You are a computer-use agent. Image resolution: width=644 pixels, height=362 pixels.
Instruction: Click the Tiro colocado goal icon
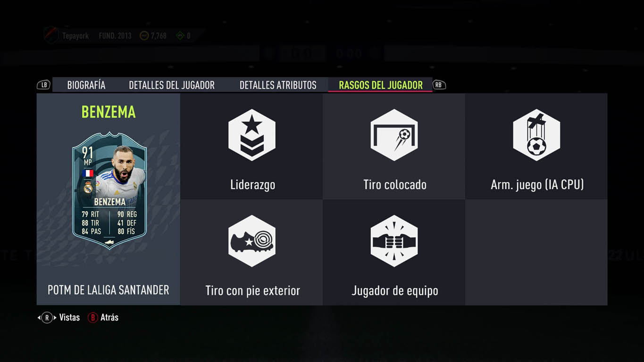coord(394,135)
